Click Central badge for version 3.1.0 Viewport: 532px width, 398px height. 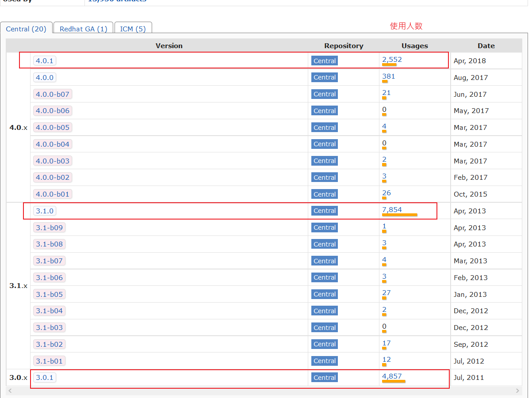pyautogui.click(x=325, y=211)
